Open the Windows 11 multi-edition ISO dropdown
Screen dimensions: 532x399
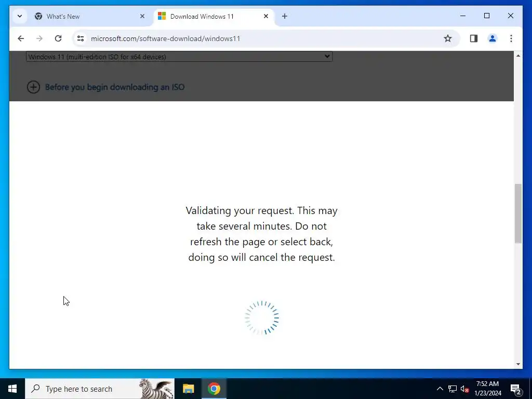(x=179, y=57)
